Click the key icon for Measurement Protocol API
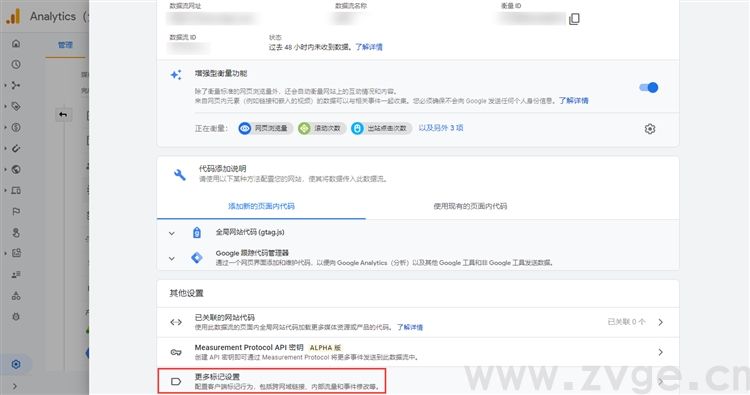Viewport: 750px width, 395px height. tap(176, 352)
